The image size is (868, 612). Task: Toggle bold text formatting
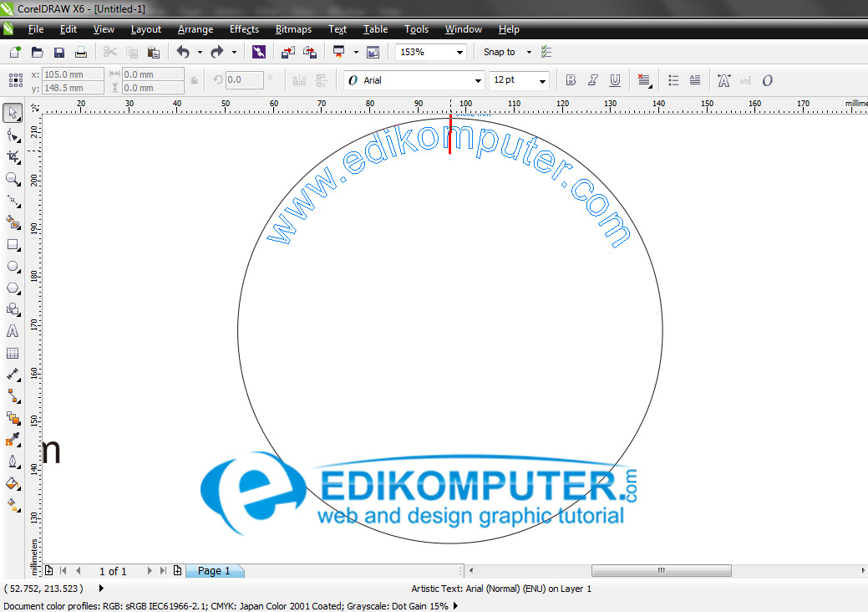[571, 79]
